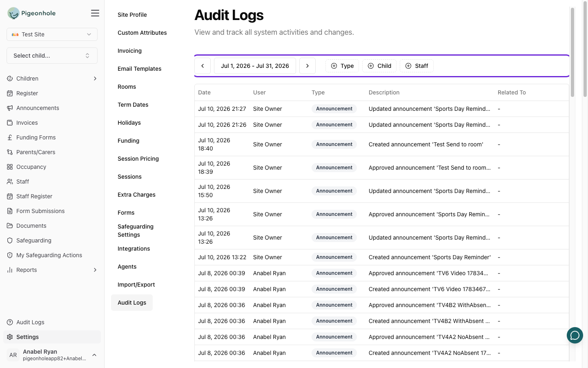The height and width of the screenshot is (368, 588).
Task: Toggle the sidebar hamburger menu icon
Action: [x=95, y=13]
